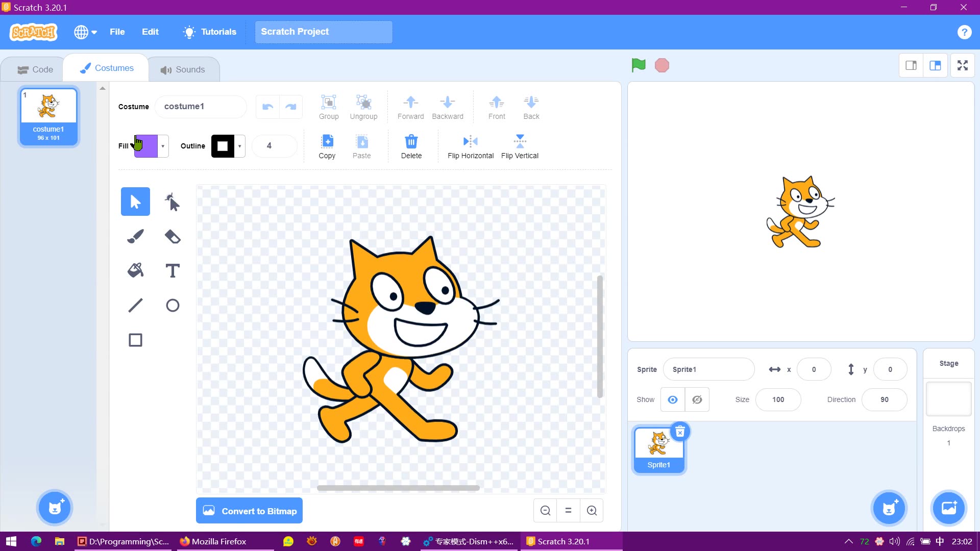This screenshot has height=551, width=980.
Task: Select the Fill bucket tool
Action: [x=135, y=270]
